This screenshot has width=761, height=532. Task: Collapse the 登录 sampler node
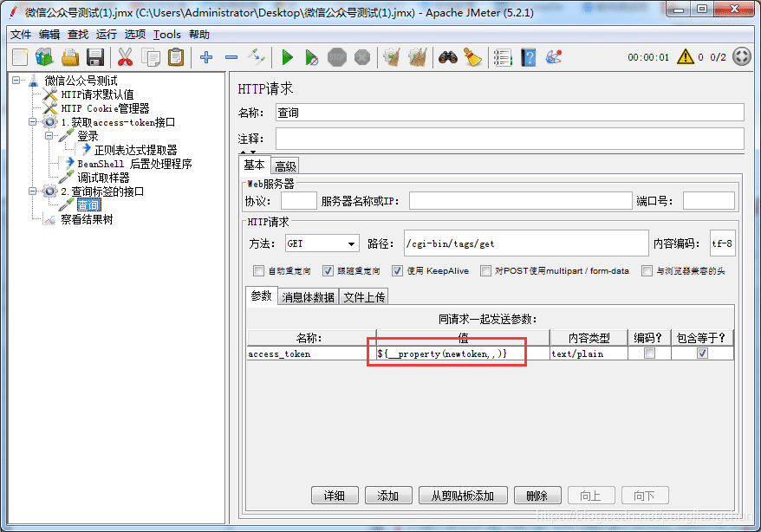tap(49, 136)
